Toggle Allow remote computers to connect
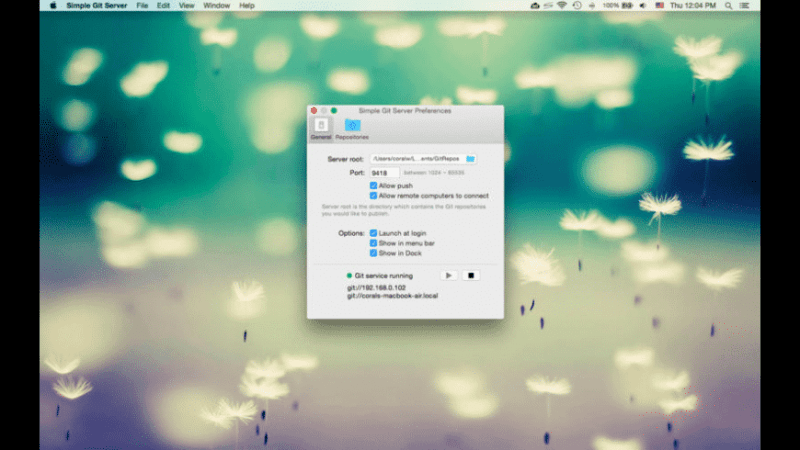Image resolution: width=800 pixels, height=450 pixels. (373, 196)
